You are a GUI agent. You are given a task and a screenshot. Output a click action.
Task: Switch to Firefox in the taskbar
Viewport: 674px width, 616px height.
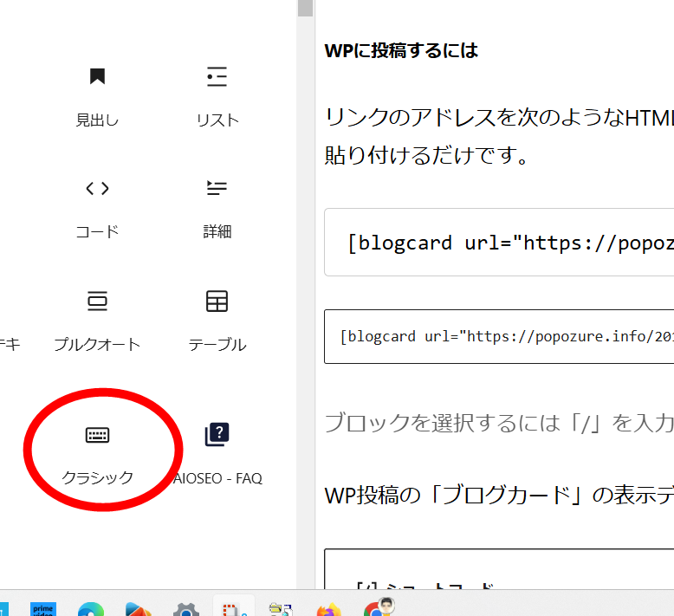(x=328, y=608)
